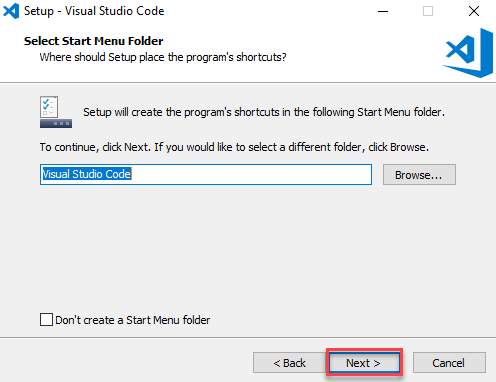Open the Browse... folder picker
The height and width of the screenshot is (382, 496).
[x=419, y=174]
